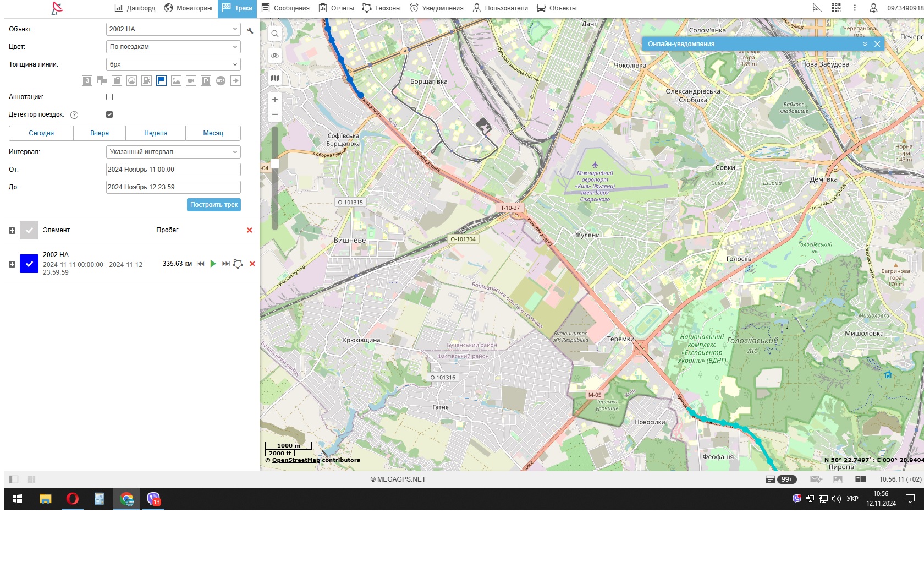924x578 pixels.
Task: Open the Объект dropdown showing 2002 HA
Action: pyautogui.click(x=173, y=29)
